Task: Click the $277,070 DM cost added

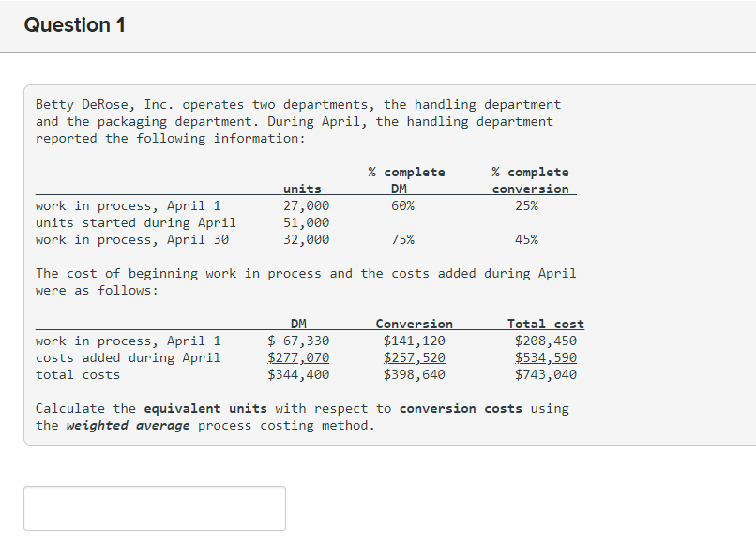Action: point(298,358)
